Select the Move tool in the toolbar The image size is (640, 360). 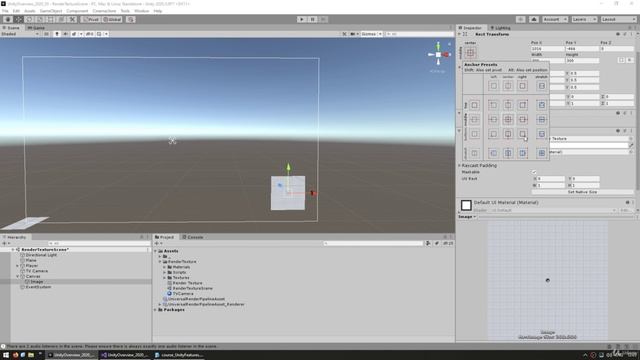18,19
